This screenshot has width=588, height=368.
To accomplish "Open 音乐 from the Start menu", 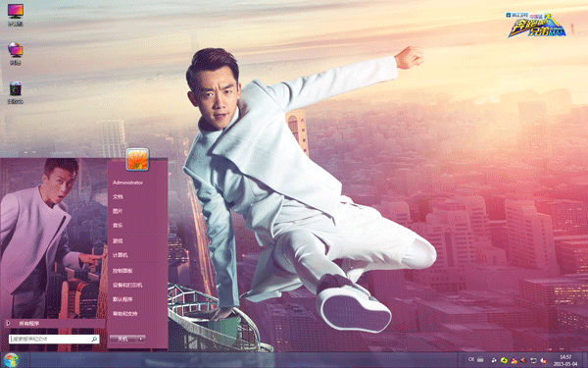I will (118, 226).
